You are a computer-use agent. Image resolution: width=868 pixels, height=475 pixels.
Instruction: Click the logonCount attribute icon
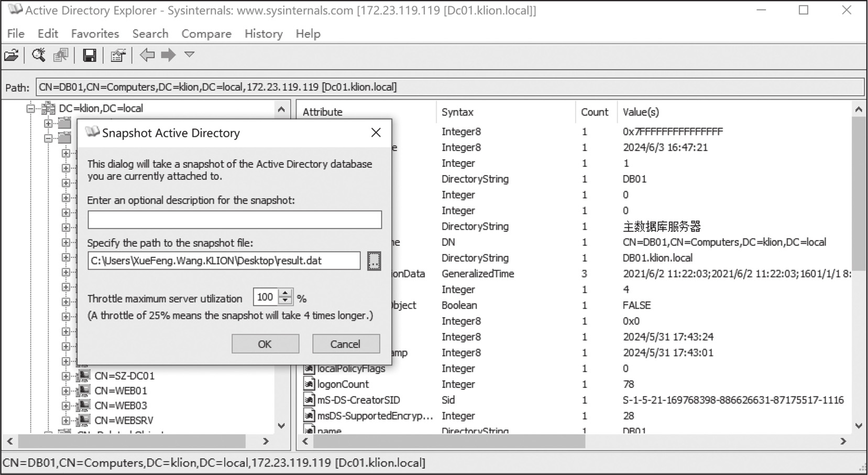309,384
